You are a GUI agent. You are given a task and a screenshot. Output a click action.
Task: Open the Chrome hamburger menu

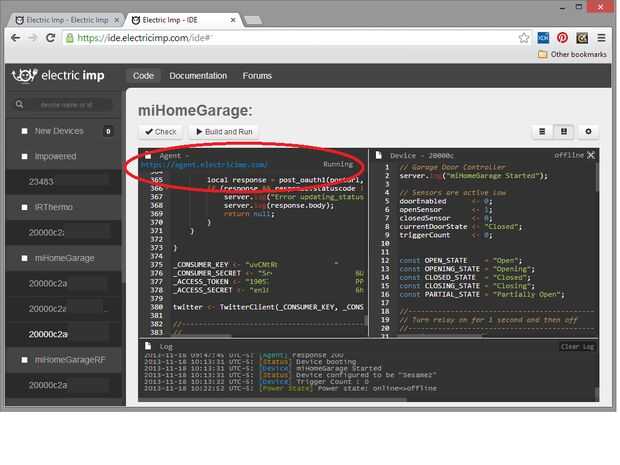[x=601, y=38]
